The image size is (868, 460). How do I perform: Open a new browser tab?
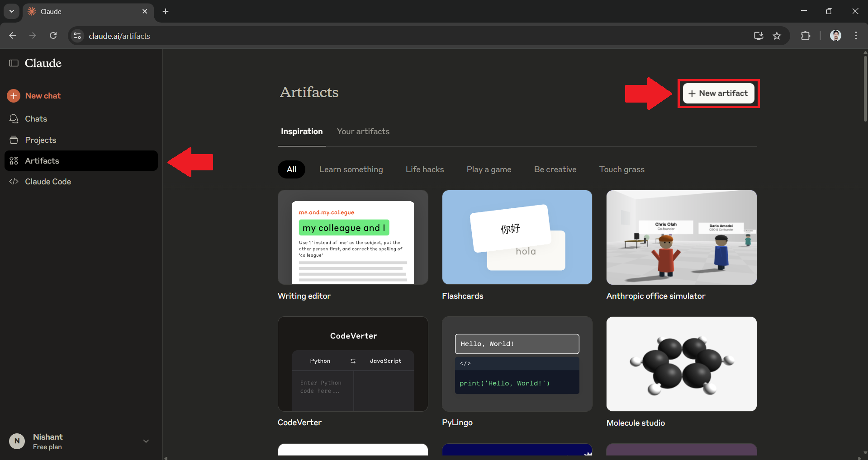(x=166, y=11)
